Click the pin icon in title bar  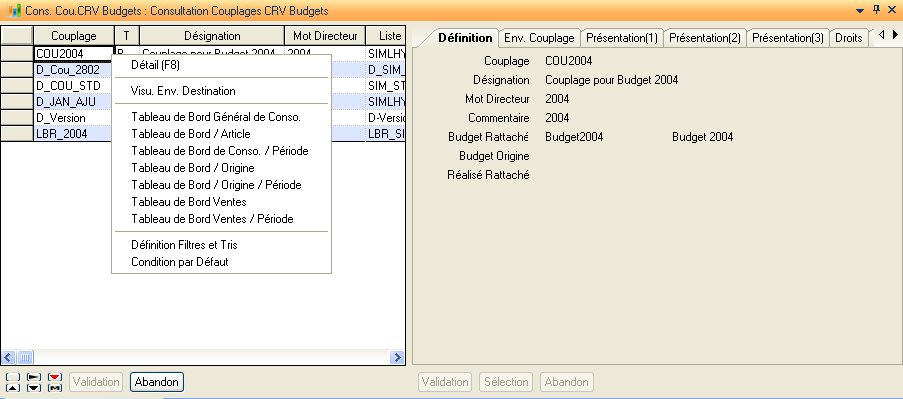877,10
